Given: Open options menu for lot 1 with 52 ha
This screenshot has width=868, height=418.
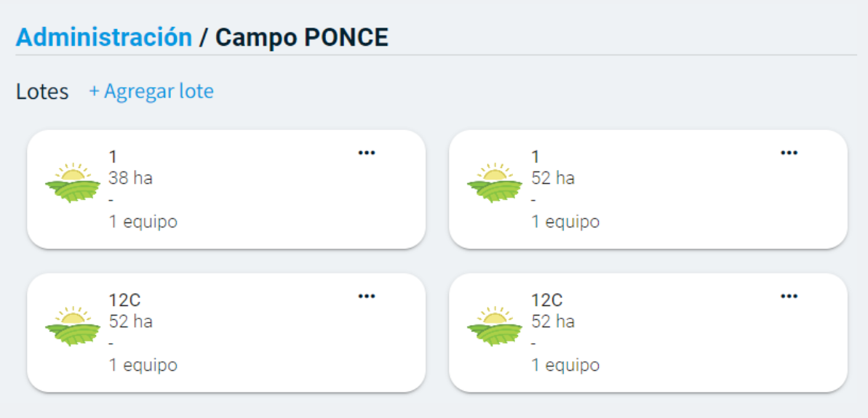Looking at the screenshot, I should tap(789, 153).
